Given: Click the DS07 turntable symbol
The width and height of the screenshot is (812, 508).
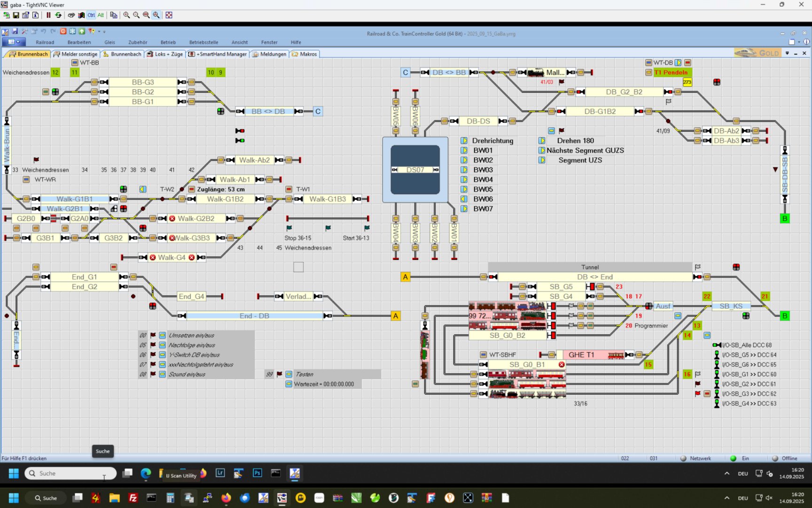Looking at the screenshot, I should (x=415, y=170).
